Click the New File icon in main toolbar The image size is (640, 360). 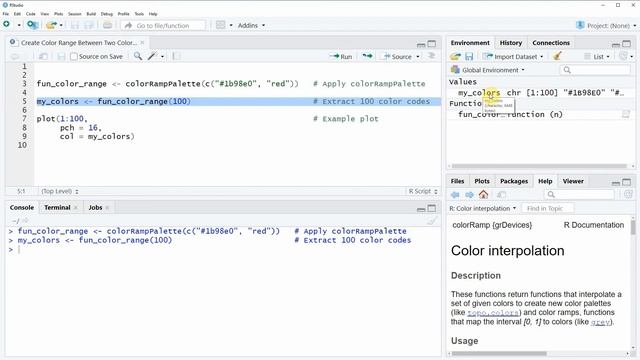[x=7, y=25]
